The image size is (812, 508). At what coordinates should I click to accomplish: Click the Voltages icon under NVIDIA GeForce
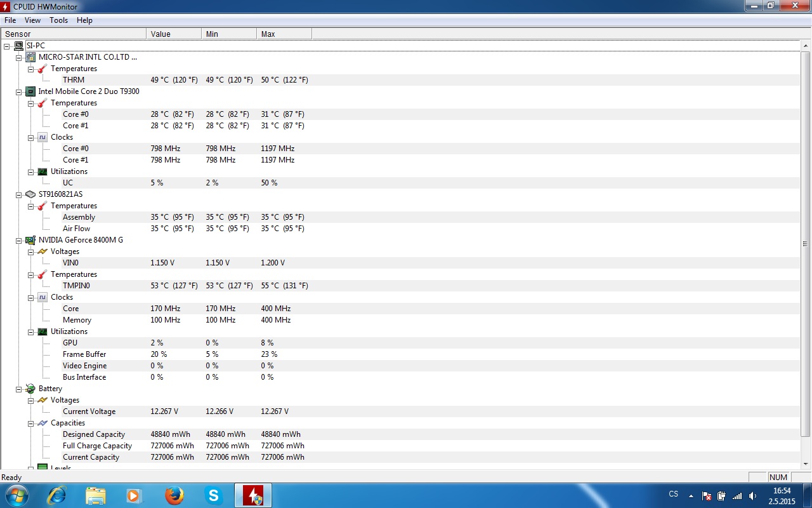click(x=43, y=251)
